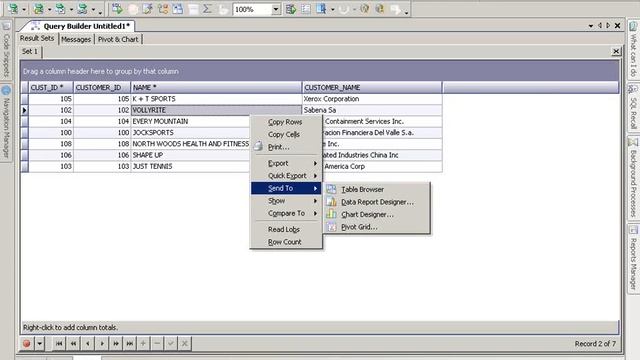Open dropdown arrow beside the blue column icon
The image size is (640, 360).
(332, 9)
